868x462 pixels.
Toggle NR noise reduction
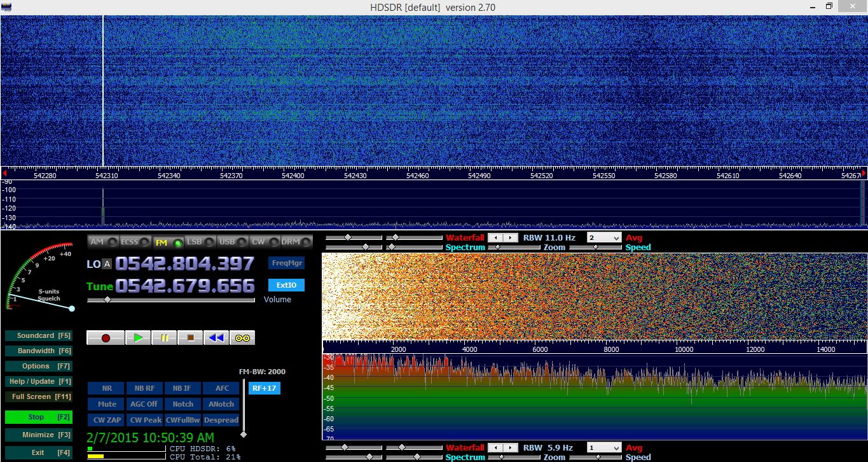107,388
